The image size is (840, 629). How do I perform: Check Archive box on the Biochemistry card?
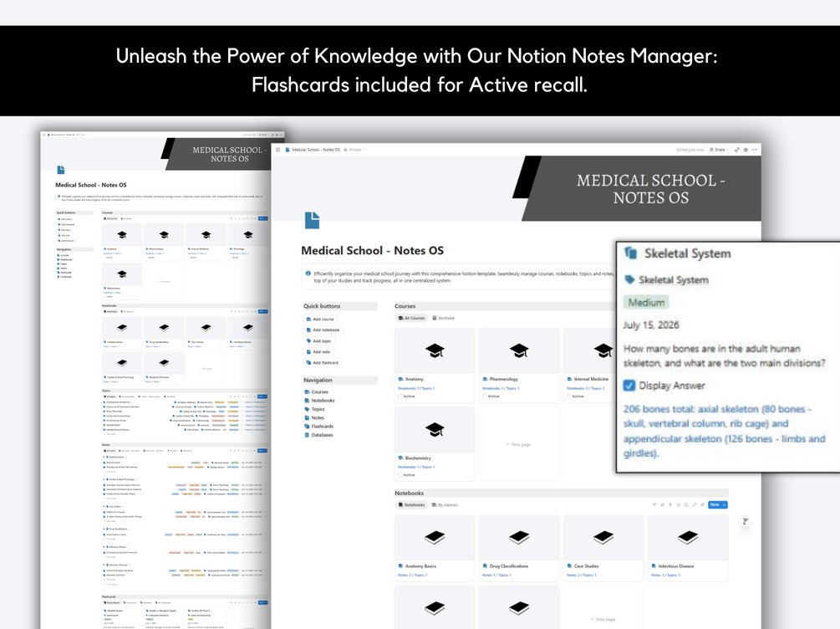pyautogui.click(x=400, y=475)
